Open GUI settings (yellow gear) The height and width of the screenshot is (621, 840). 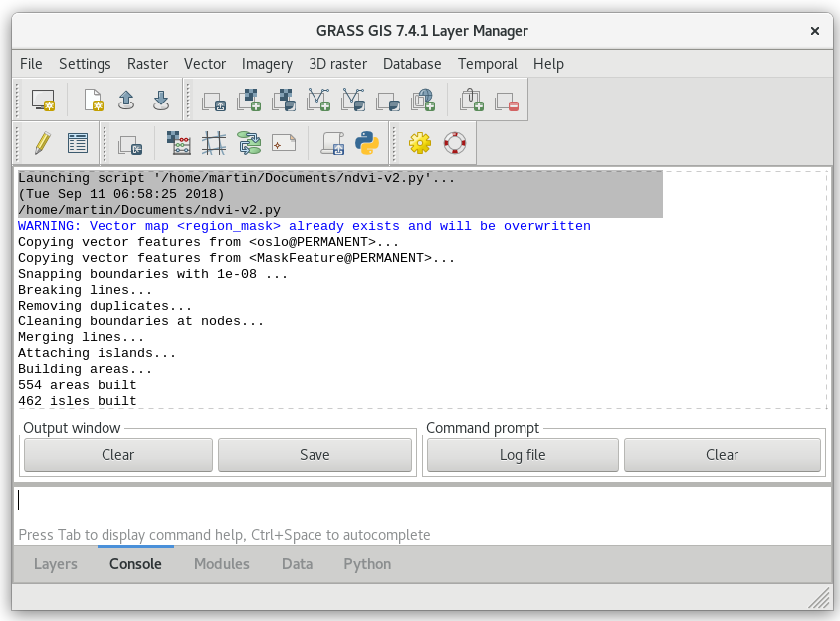point(419,143)
